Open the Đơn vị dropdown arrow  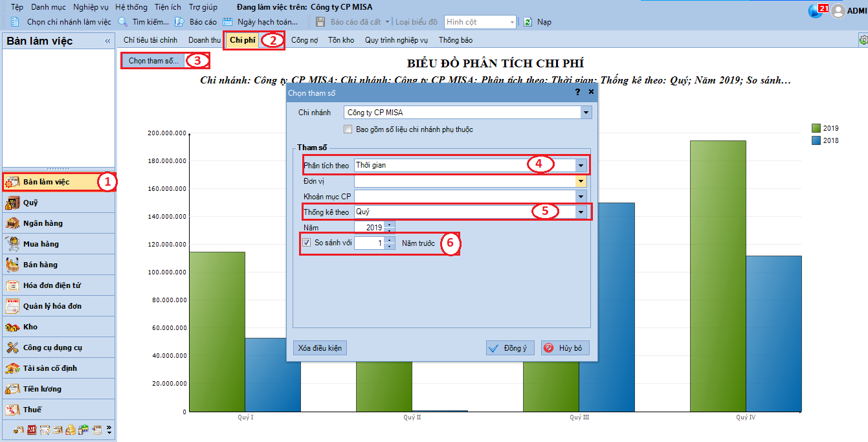581,181
